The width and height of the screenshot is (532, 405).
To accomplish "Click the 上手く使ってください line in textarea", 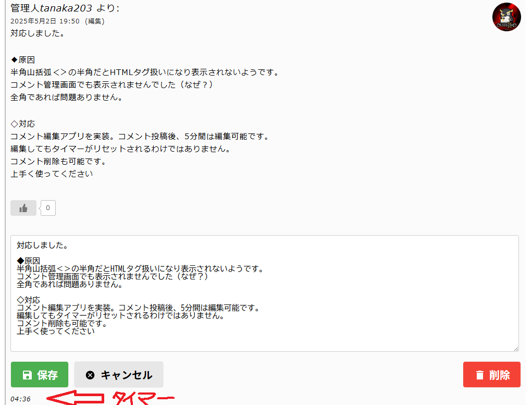I will click(56, 331).
